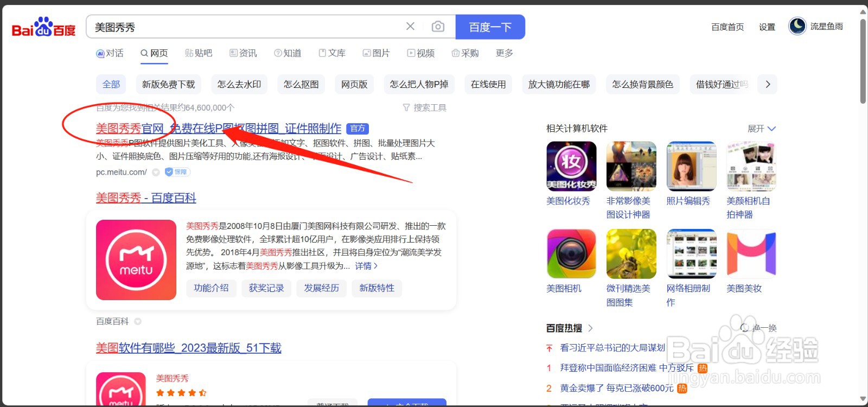Select the 怎么把人物P掉 chip
868x407 pixels.
(419, 84)
